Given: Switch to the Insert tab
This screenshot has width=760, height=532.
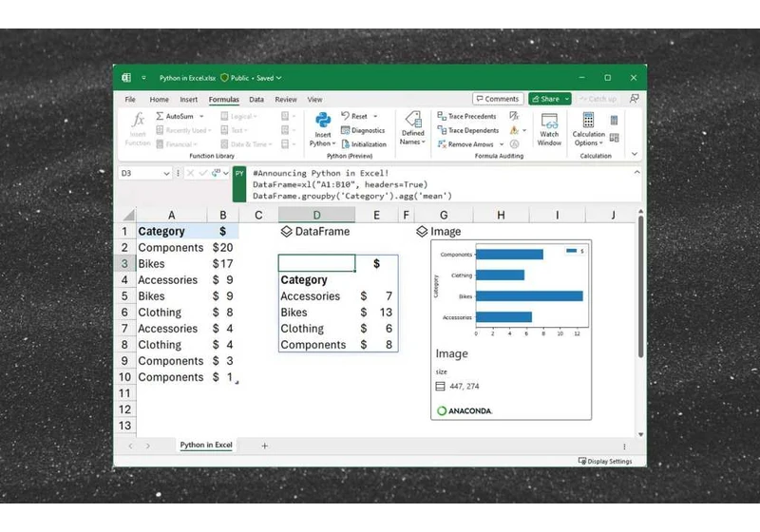Looking at the screenshot, I should 188,100.
